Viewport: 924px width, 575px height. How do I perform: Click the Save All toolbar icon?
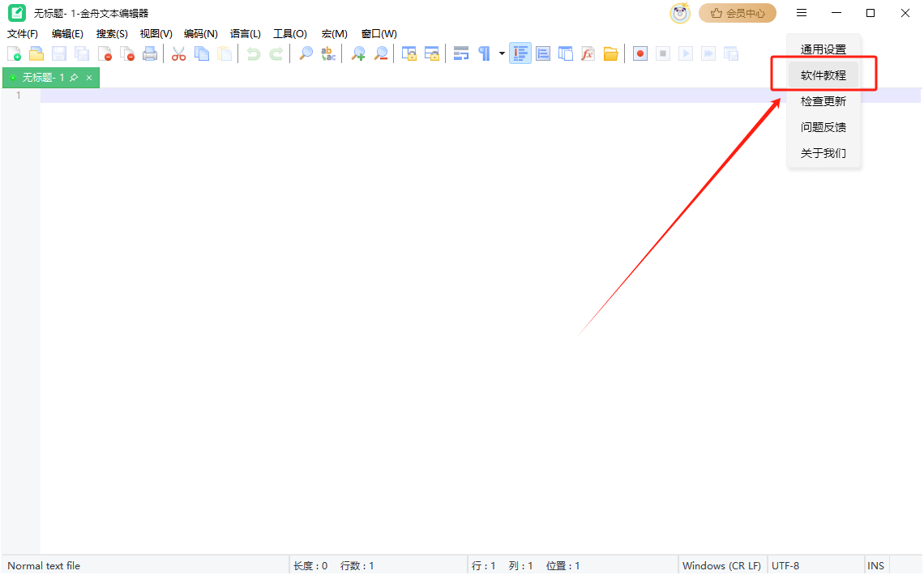tap(82, 54)
